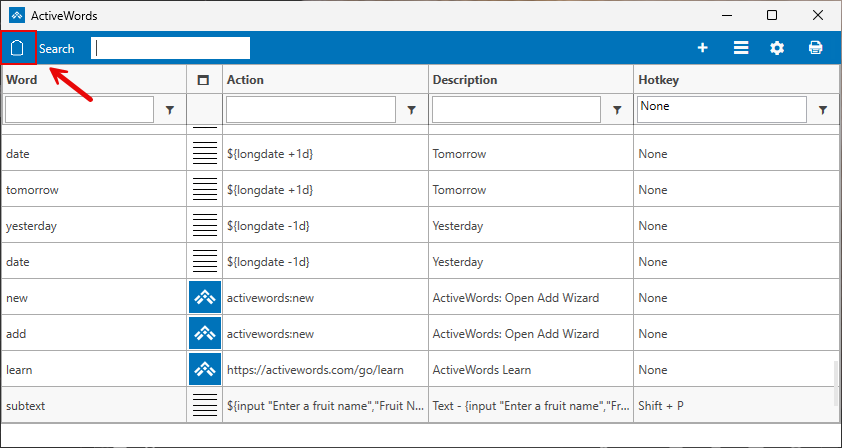Click the ActiveWords icon in the 'new' row
The image size is (842, 448).
(x=204, y=298)
